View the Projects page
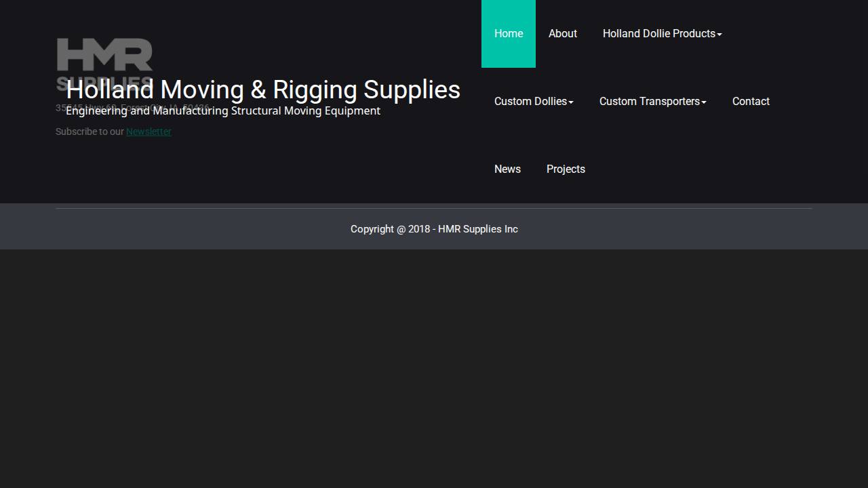 click(x=566, y=169)
